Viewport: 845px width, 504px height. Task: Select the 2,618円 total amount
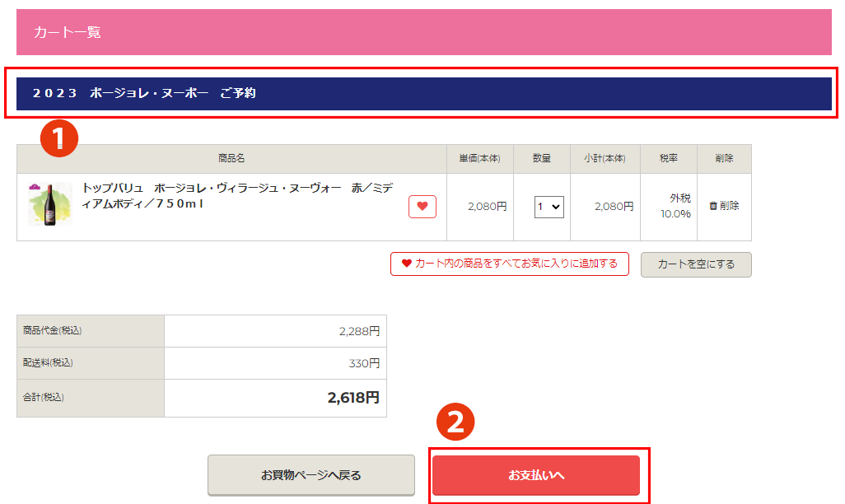click(x=353, y=398)
